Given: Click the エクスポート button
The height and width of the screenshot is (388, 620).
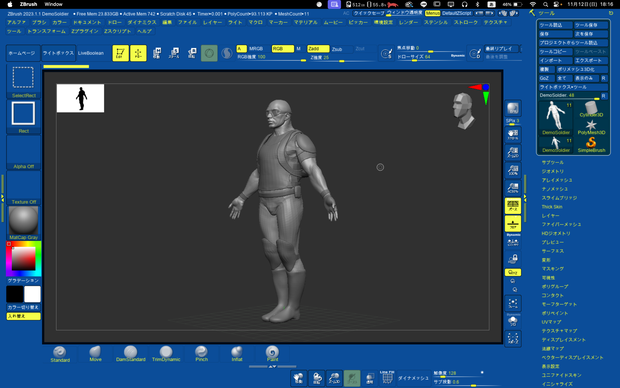Looking at the screenshot, I should [x=591, y=61].
